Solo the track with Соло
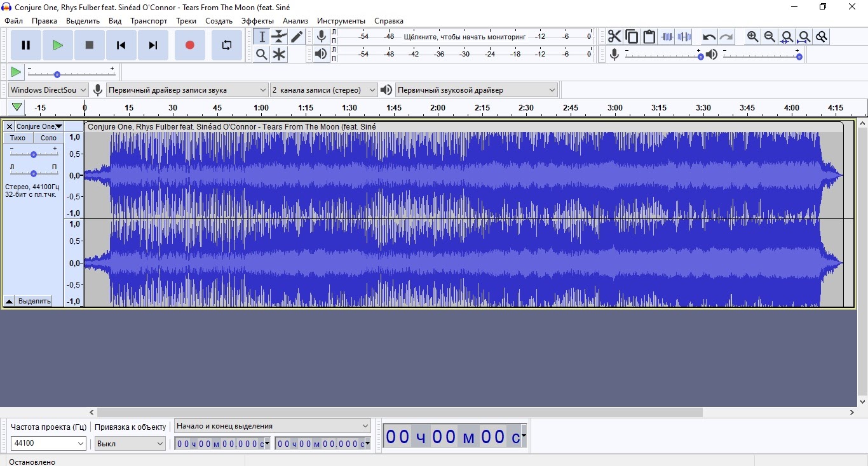 [48, 138]
